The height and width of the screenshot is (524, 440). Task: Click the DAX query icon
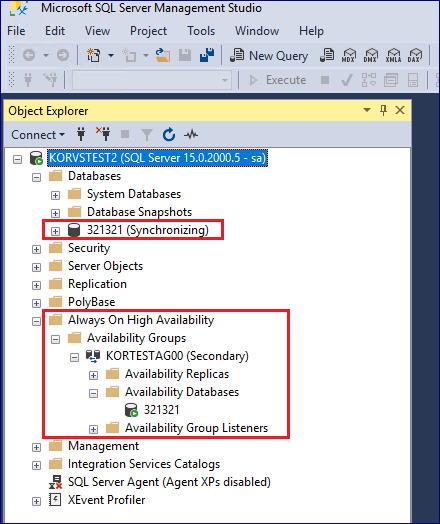pyautogui.click(x=415, y=55)
